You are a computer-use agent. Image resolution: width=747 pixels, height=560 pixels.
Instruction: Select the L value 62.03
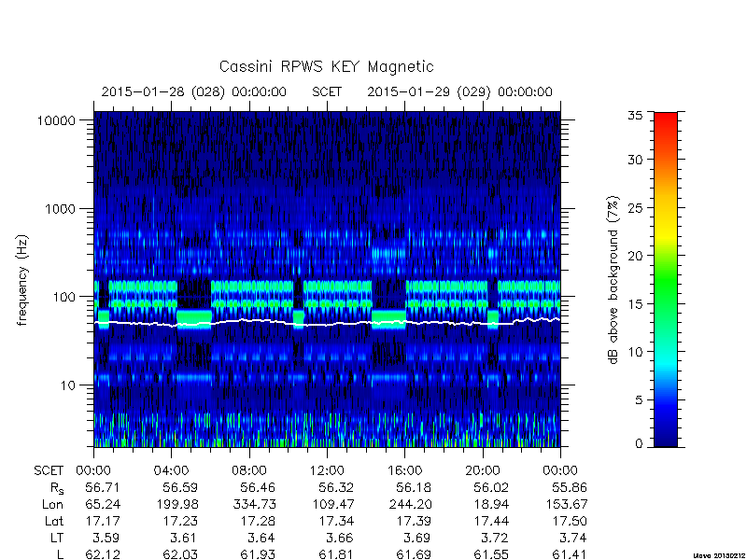180,554
